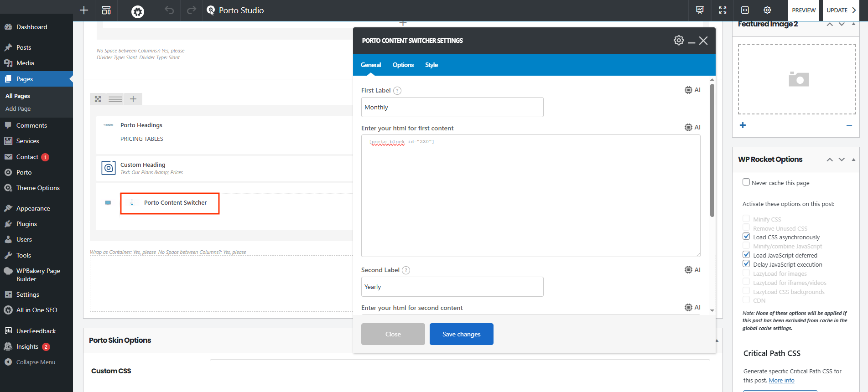Viewport: 868px width, 392px height.
Task: Toggle fullscreen mode icon in top bar
Action: (722, 10)
